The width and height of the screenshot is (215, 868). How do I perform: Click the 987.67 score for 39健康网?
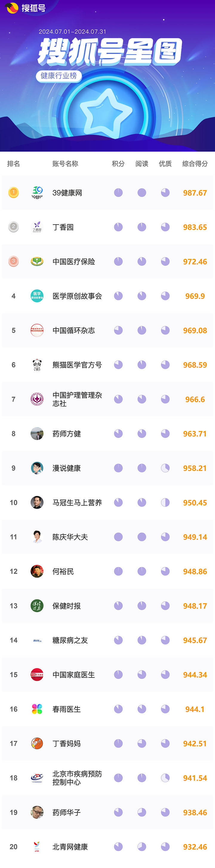click(195, 193)
